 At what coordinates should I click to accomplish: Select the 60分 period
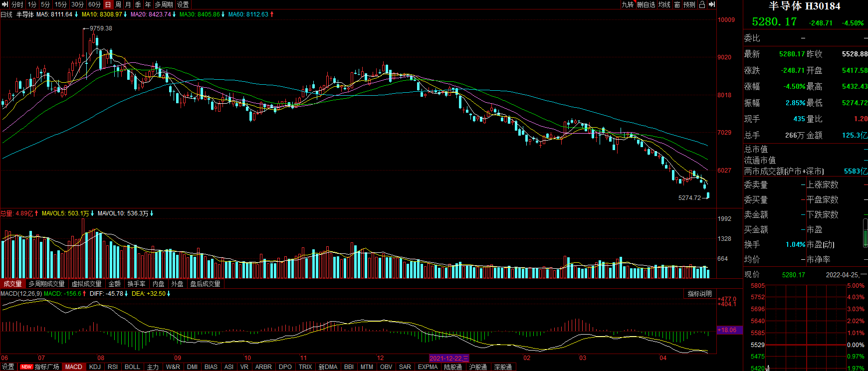tap(94, 4)
